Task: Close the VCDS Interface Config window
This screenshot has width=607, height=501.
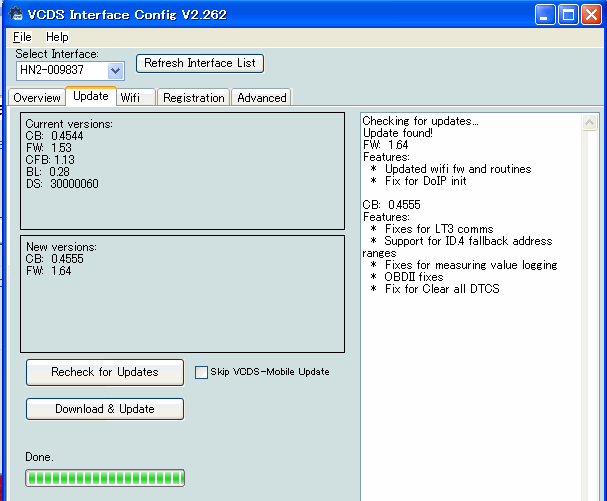Action: tap(592, 15)
